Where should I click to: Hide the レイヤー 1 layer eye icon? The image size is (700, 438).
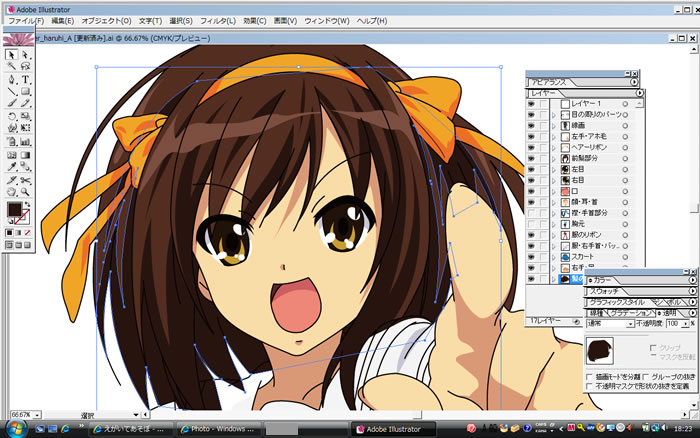[531, 104]
